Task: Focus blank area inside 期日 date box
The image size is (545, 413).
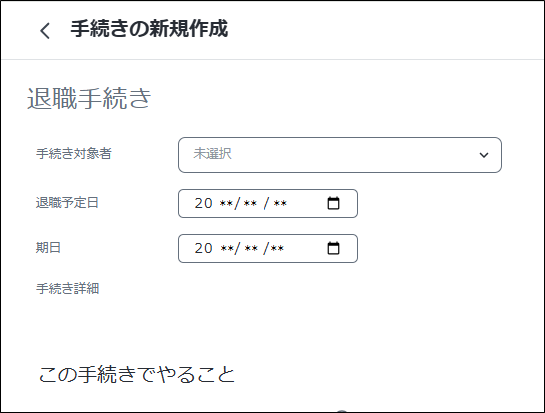Action: pyautogui.click(x=306, y=248)
